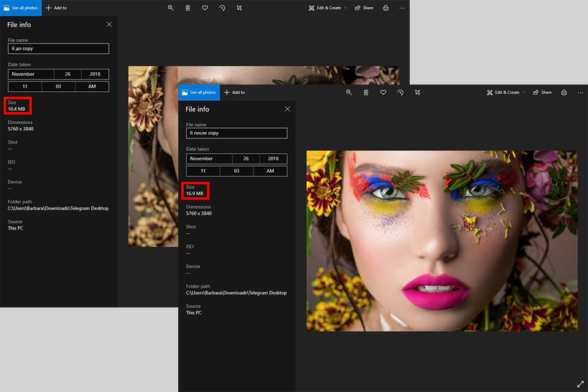Click zoom magnifier icon in front window toolbar
Screen dimensions: 588x392
[x=349, y=92]
